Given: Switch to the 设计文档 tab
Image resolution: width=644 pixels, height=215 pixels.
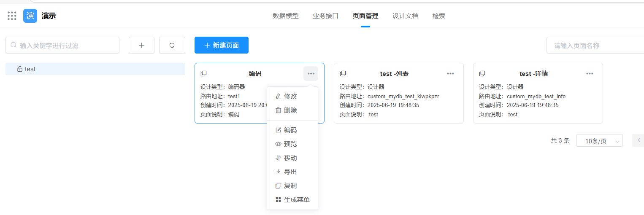Looking at the screenshot, I should [x=406, y=16].
